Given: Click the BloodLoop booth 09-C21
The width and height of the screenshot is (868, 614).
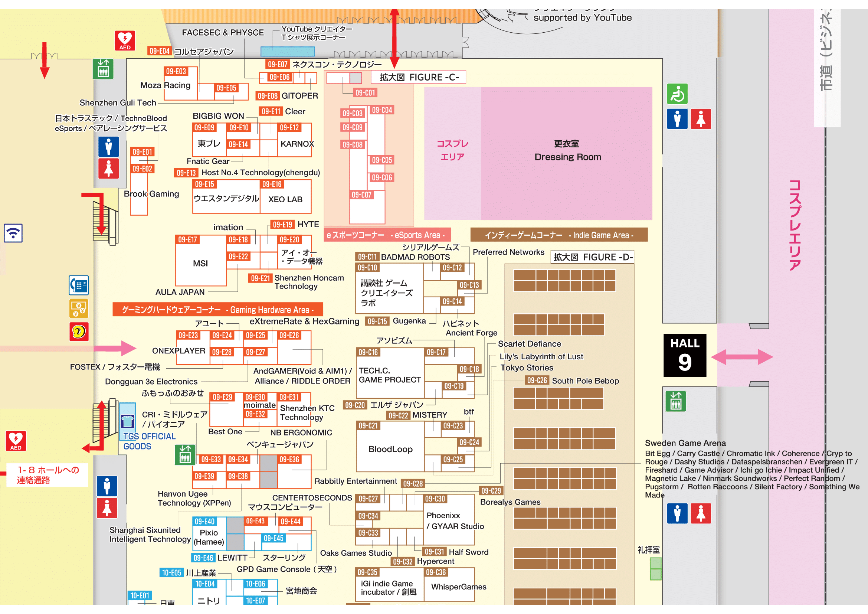Looking at the screenshot, I should (x=390, y=449).
